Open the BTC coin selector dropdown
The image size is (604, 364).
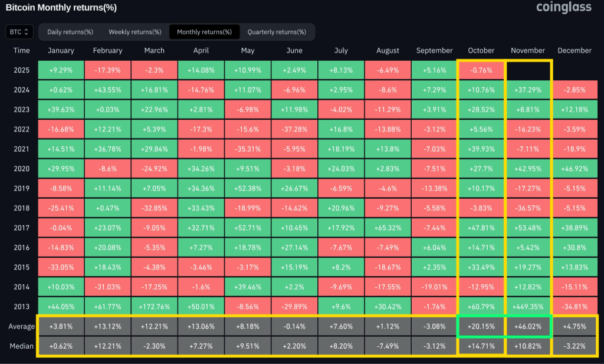[x=19, y=32]
